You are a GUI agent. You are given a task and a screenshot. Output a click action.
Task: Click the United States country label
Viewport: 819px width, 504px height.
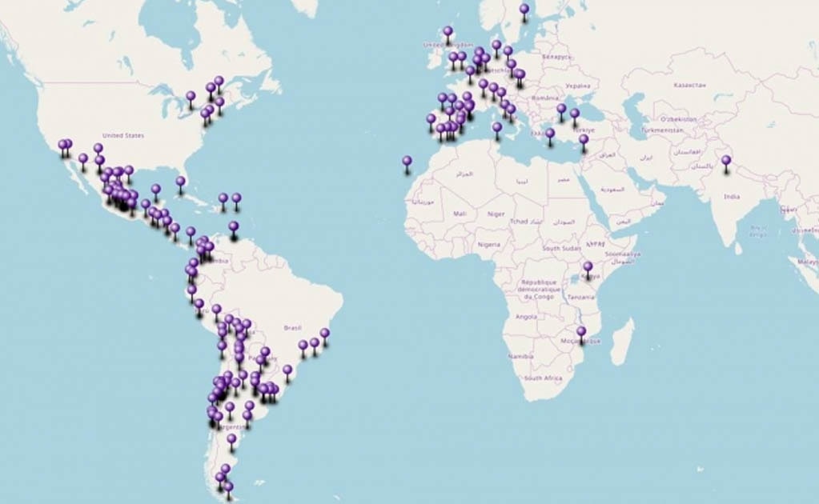[x=122, y=136]
